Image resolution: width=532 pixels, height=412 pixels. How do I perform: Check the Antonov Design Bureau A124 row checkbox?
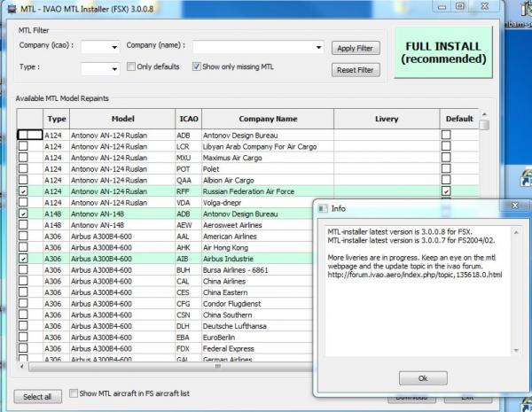(x=23, y=135)
